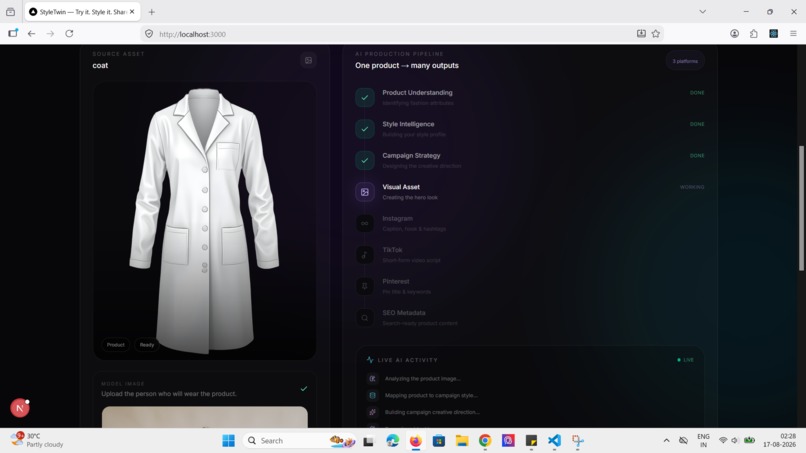Open Google Chrome from taskbar
The image size is (806, 453).
[485, 441]
